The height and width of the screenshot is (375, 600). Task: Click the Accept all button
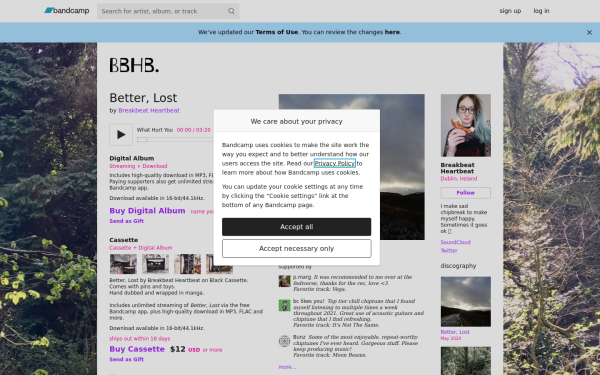click(x=297, y=227)
